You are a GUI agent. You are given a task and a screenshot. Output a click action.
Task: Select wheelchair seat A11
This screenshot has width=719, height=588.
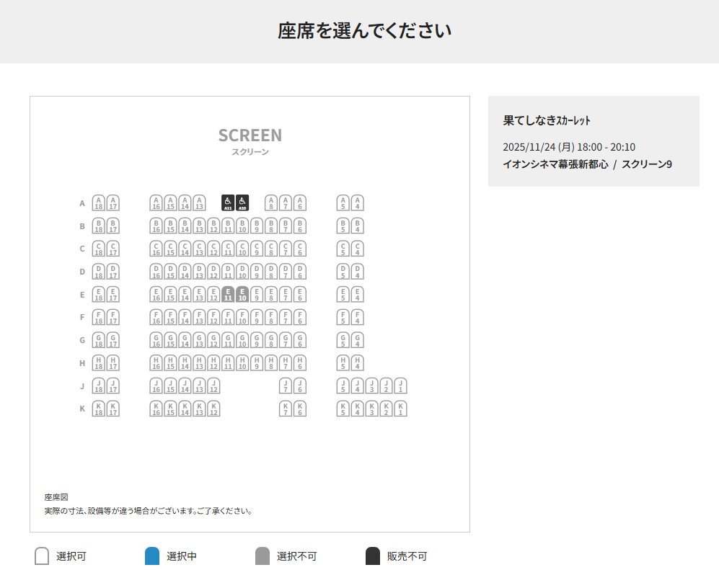228,203
